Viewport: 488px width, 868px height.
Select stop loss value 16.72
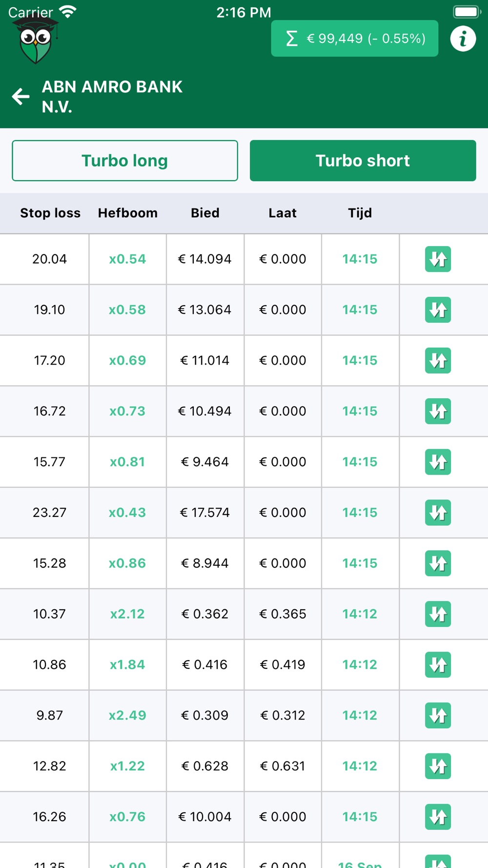pyautogui.click(x=49, y=412)
